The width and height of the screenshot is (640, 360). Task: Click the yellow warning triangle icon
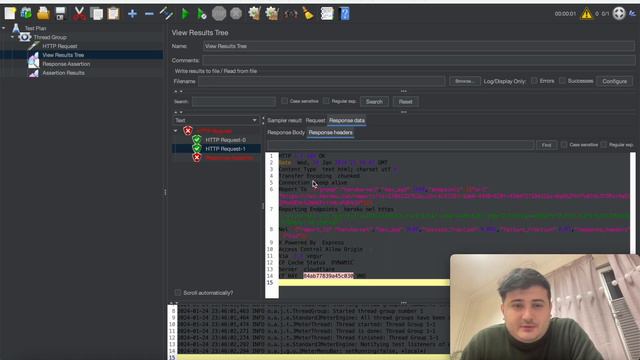[587, 14]
